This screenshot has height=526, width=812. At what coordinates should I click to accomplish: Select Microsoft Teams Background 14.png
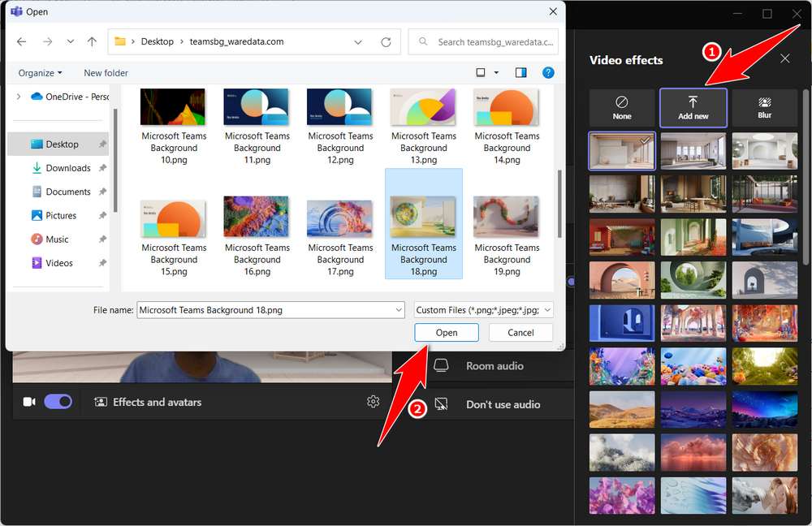click(507, 126)
